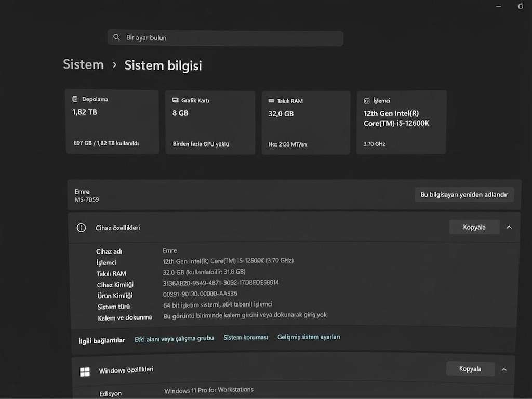Click the İşlemci processor icon
Screen dimensions: 532x399
366,101
